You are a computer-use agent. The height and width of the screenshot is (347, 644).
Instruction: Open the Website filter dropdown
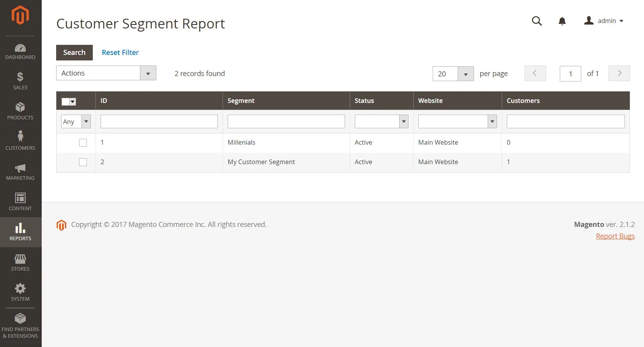point(457,122)
